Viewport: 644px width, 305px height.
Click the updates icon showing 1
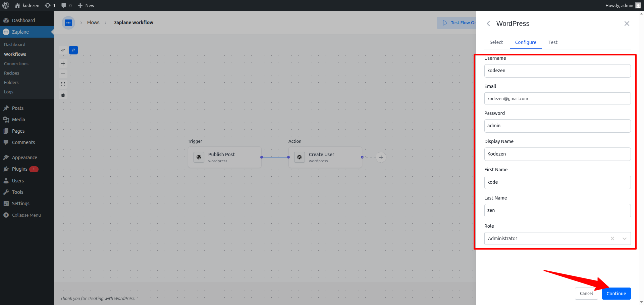coord(50,5)
